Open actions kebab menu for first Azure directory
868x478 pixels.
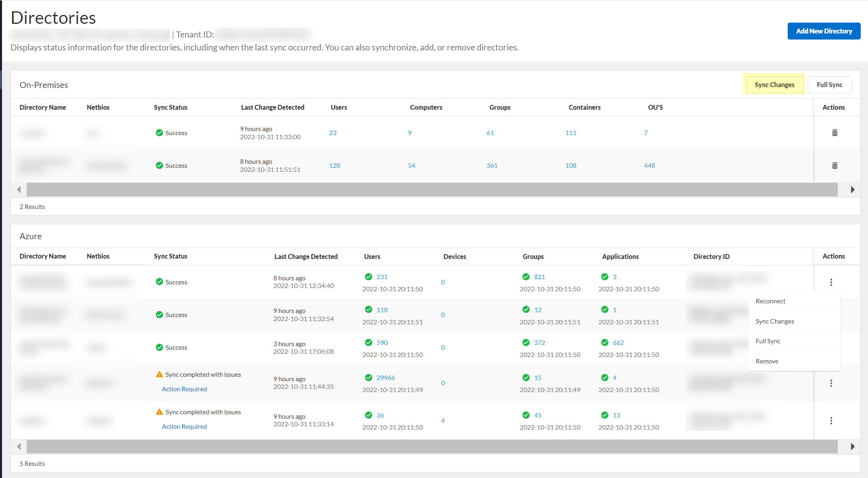click(831, 282)
